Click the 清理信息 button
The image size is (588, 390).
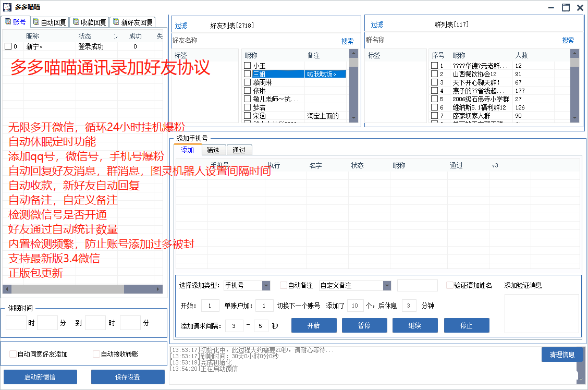562,355
